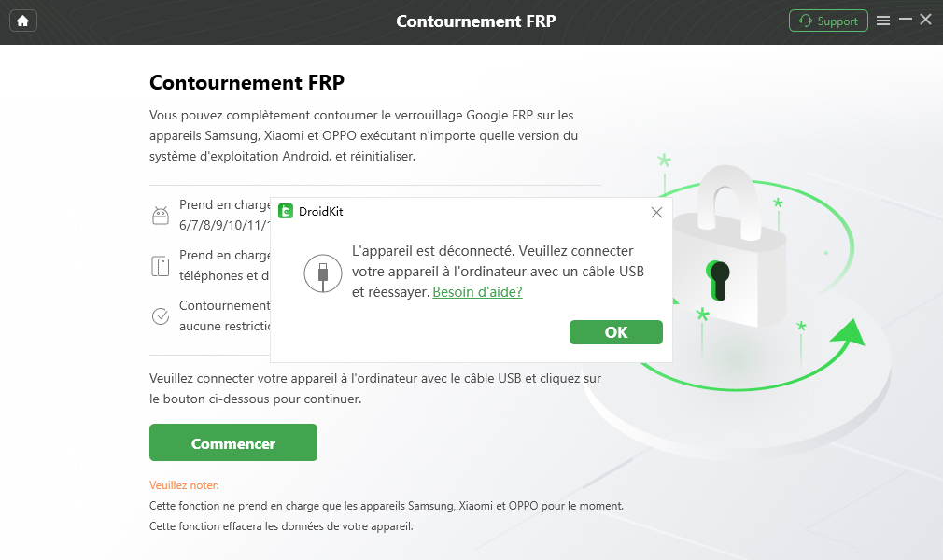Click the keyhole on the padlock graphic
943x560 pixels.
(x=718, y=280)
